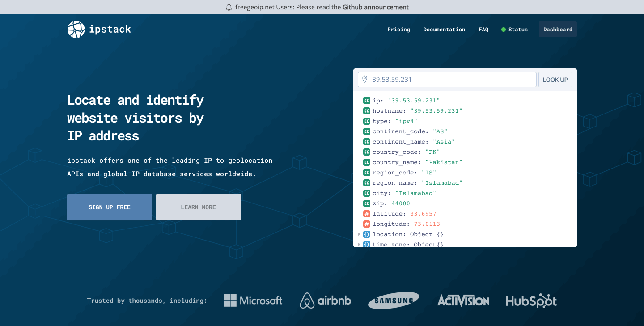Click the string icon beside hostname row

click(x=367, y=111)
